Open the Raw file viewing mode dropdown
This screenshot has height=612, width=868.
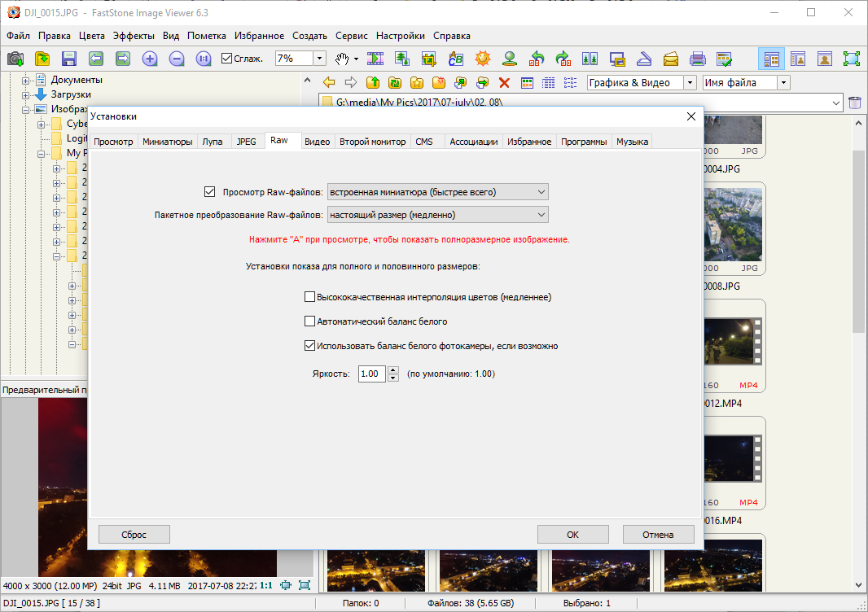[437, 192]
